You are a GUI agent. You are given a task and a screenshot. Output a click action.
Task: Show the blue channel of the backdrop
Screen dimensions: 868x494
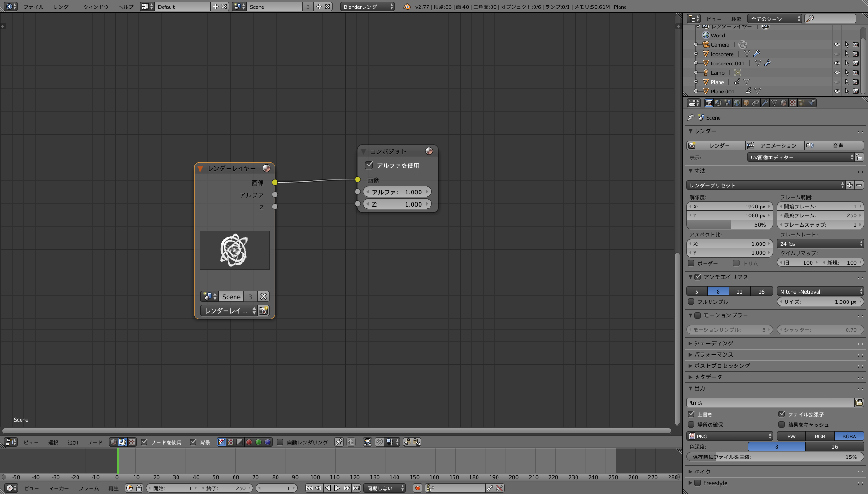[268, 442]
